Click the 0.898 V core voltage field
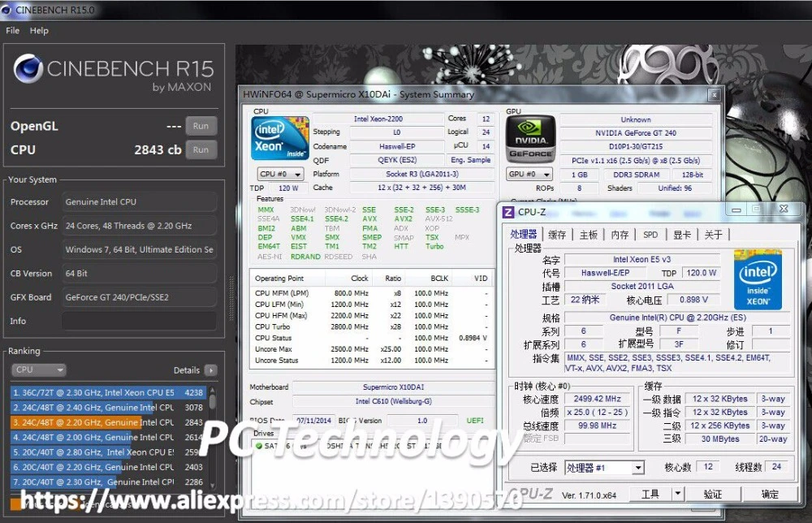The width and height of the screenshot is (812, 523). [693, 300]
